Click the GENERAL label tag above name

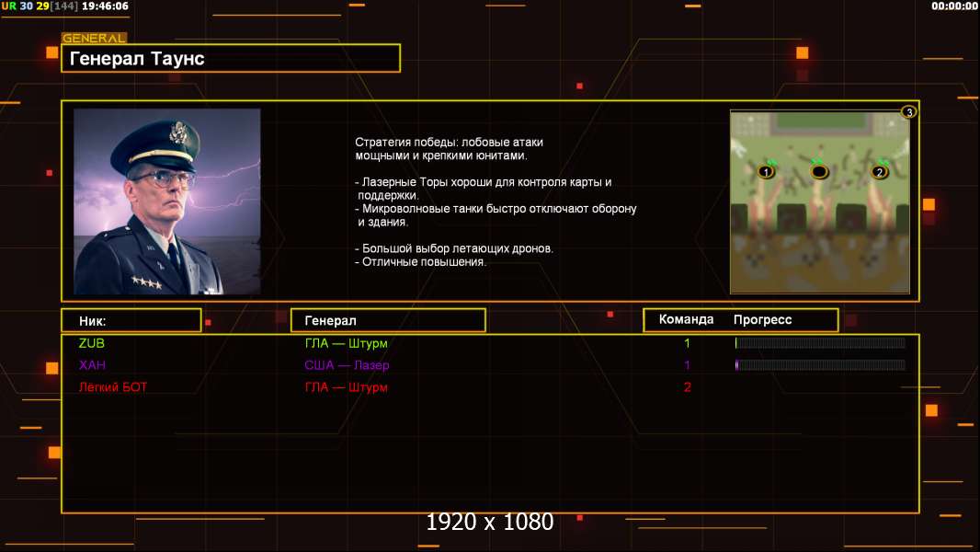94,38
